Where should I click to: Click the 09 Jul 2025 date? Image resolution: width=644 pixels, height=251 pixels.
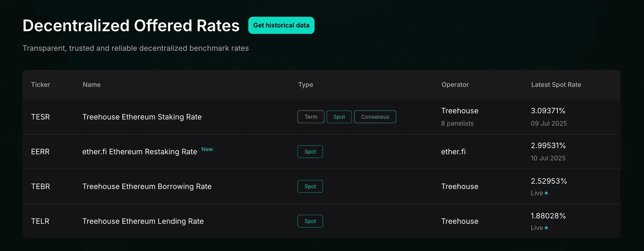tap(549, 123)
